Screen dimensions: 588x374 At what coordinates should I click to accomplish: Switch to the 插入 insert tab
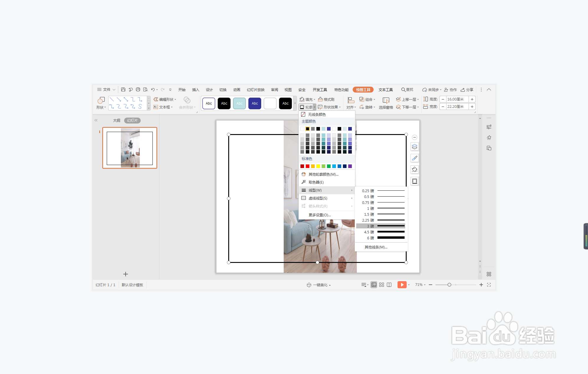196,90
